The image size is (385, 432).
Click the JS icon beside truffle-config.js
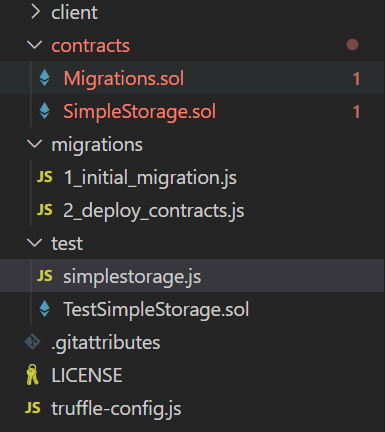33,408
